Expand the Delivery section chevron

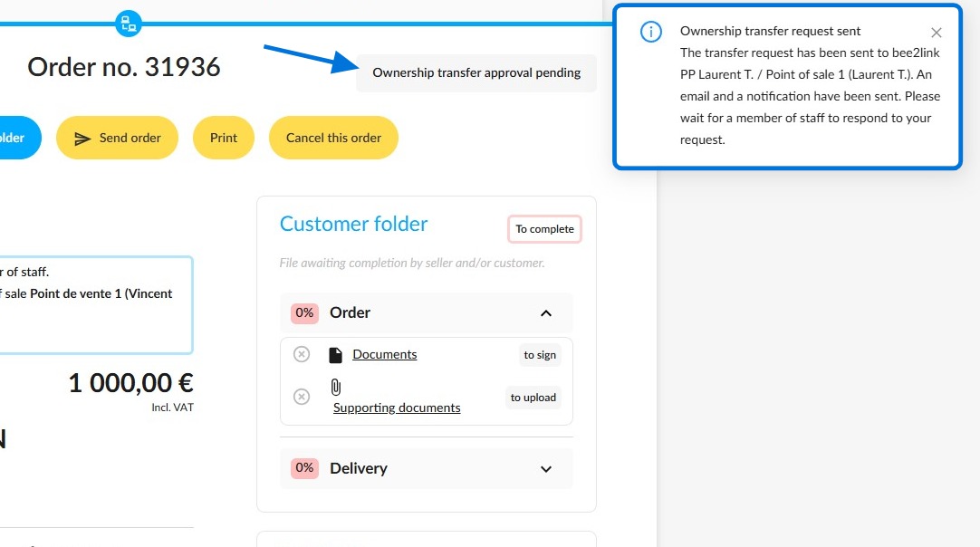click(x=545, y=469)
